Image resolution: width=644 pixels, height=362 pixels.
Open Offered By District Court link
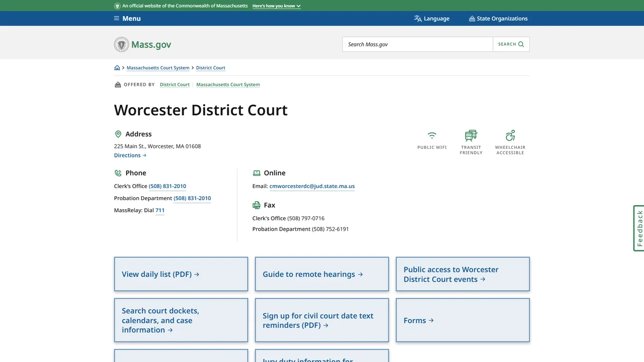[175, 84]
